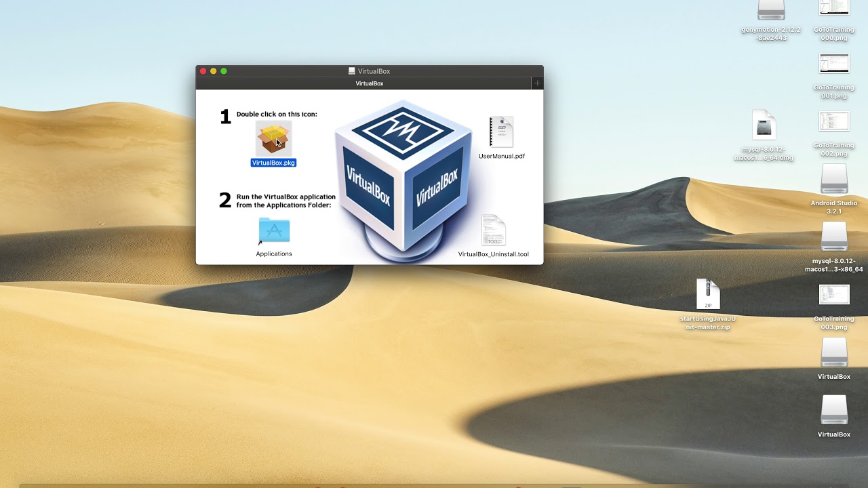Viewport: 868px width, 488px height.
Task: Click the VirtualBox title in window title bar
Action: [x=374, y=71]
